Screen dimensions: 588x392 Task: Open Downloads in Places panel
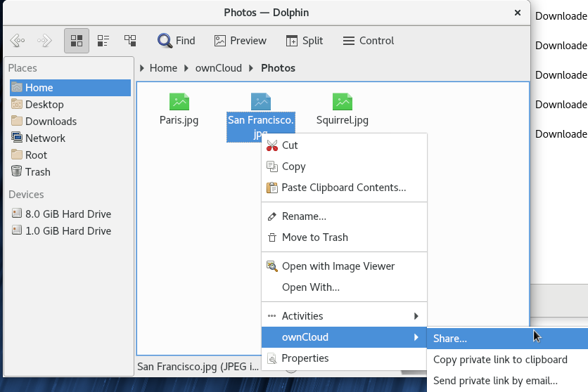(70, 122)
